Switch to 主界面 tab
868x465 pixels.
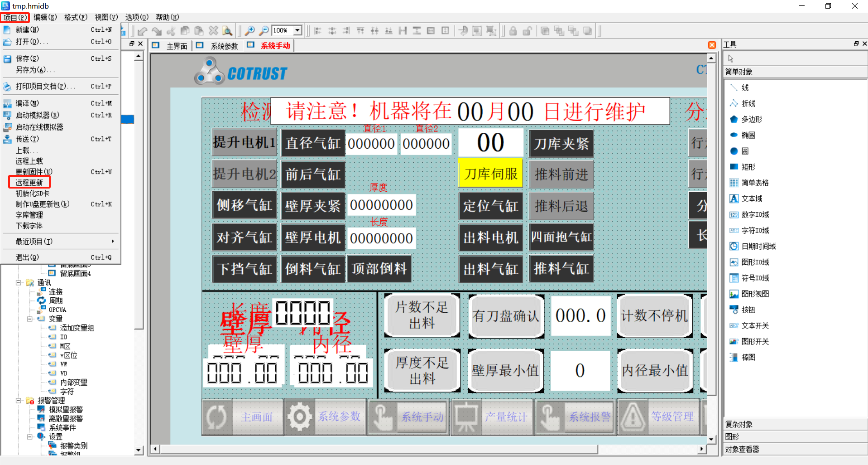point(170,46)
